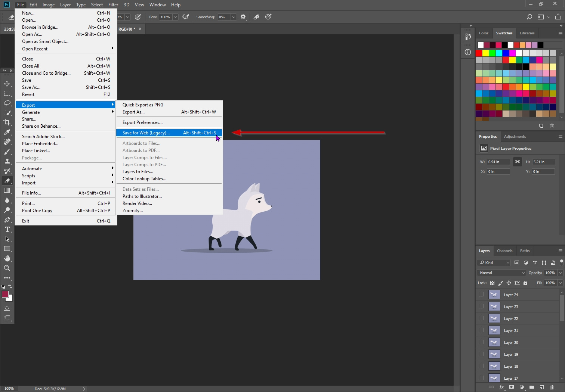Viewport: 565px width, 392px height.
Task: Toggle visibility of Layer 18
Action: point(481,366)
